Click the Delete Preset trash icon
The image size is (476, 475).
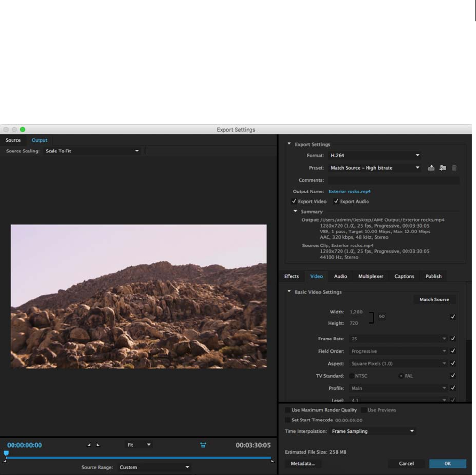(454, 168)
